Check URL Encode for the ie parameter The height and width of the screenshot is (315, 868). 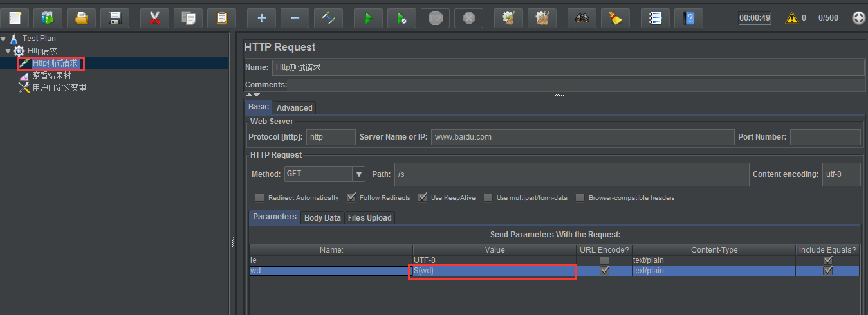(604, 260)
